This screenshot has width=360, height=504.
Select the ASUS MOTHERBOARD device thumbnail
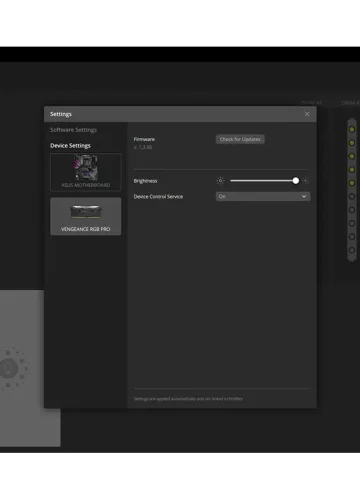coord(86,172)
